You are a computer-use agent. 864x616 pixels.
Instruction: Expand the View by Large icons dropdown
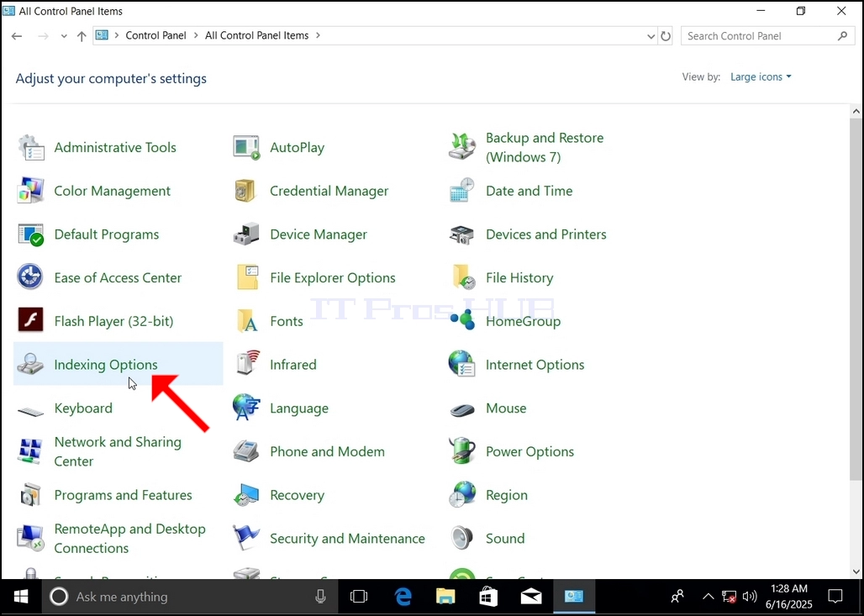click(761, 76)
